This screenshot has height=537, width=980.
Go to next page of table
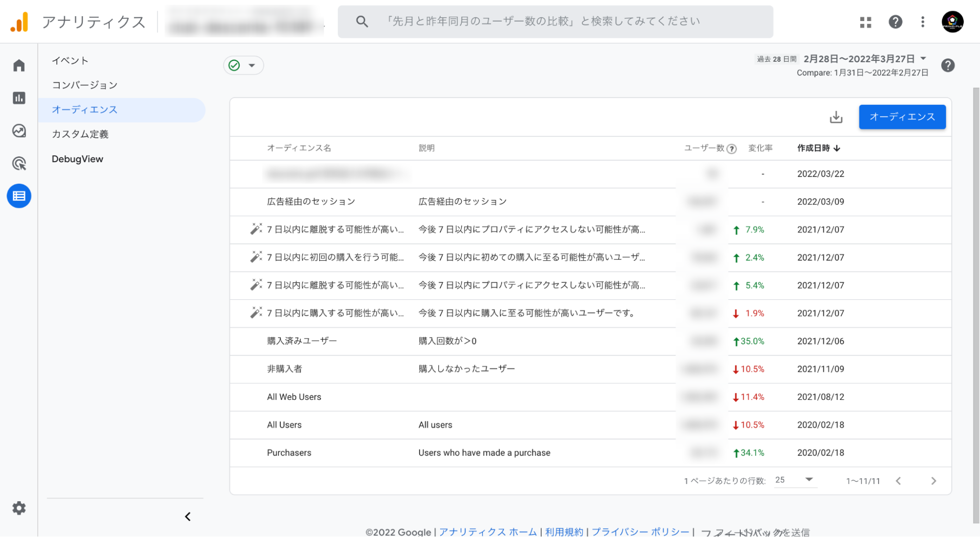[933, 481]
